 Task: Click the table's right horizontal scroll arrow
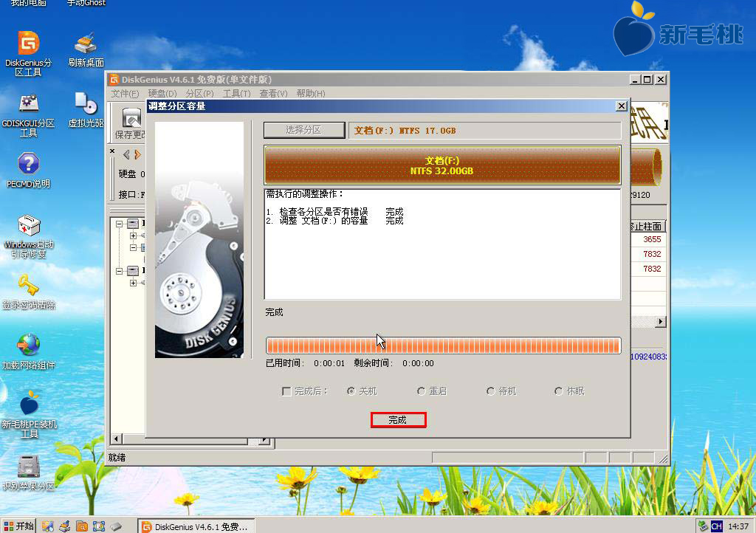pyautogui.click(x=660, y=321)
